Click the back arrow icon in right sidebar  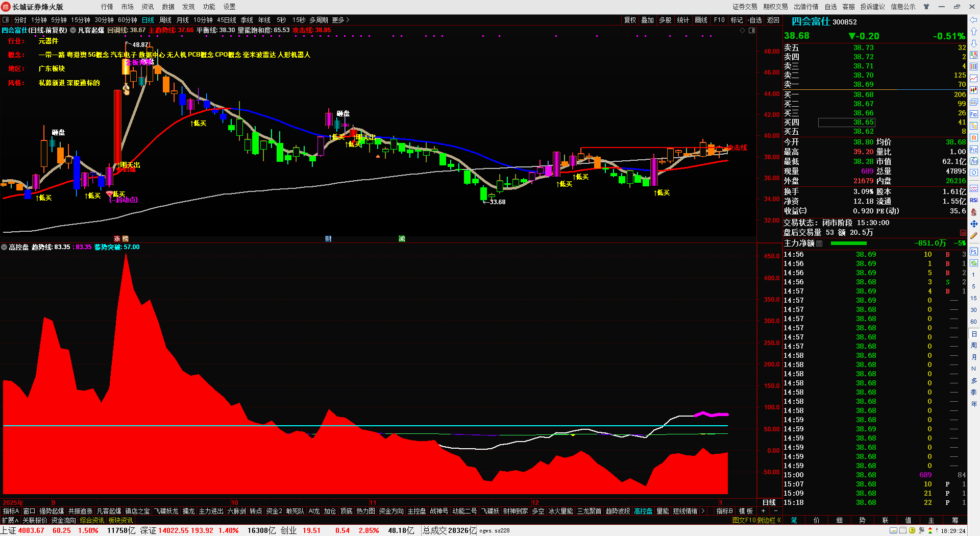974,20
